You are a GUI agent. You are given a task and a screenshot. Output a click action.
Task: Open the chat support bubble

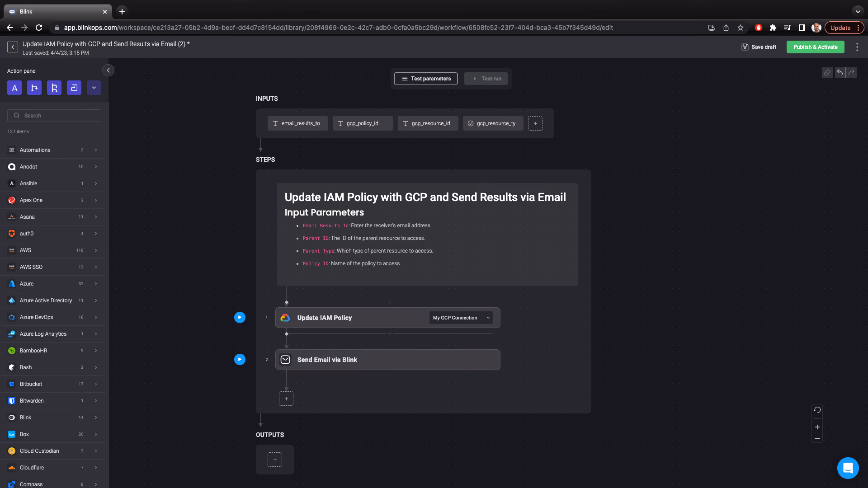coord(848,468)
